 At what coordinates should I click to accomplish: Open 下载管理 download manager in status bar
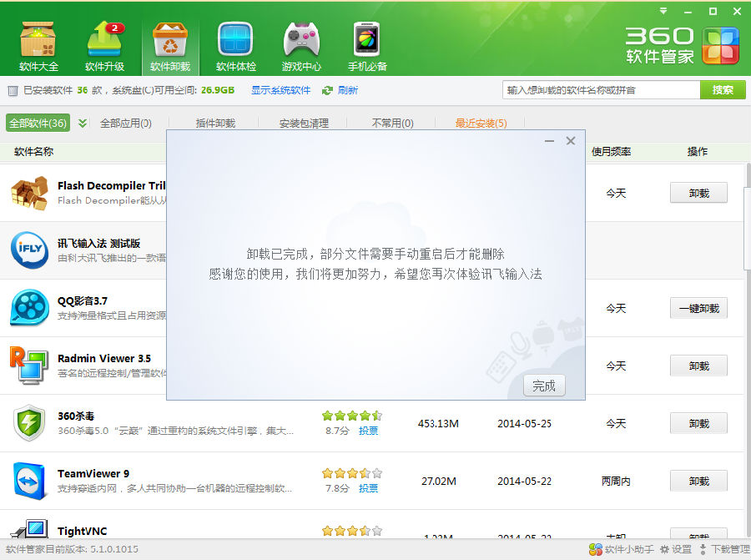(724, 549)
